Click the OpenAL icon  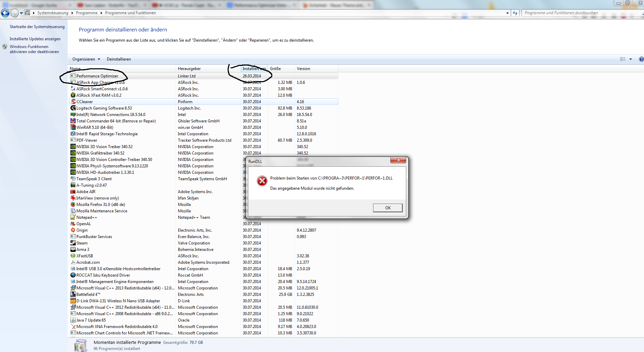pos(73,224)
